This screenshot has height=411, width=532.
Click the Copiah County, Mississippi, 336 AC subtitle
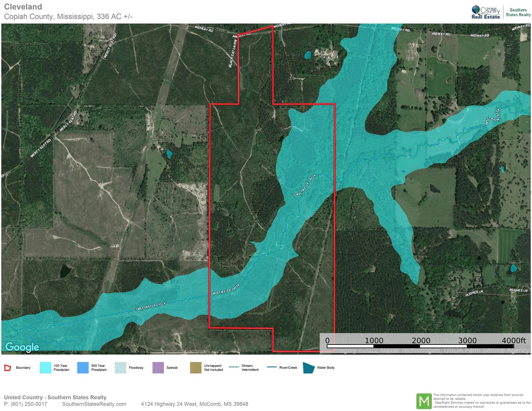pos(68,16)
